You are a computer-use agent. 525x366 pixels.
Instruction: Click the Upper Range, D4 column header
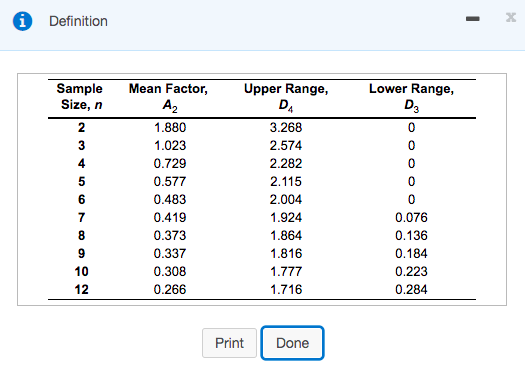tap(286, 97)
